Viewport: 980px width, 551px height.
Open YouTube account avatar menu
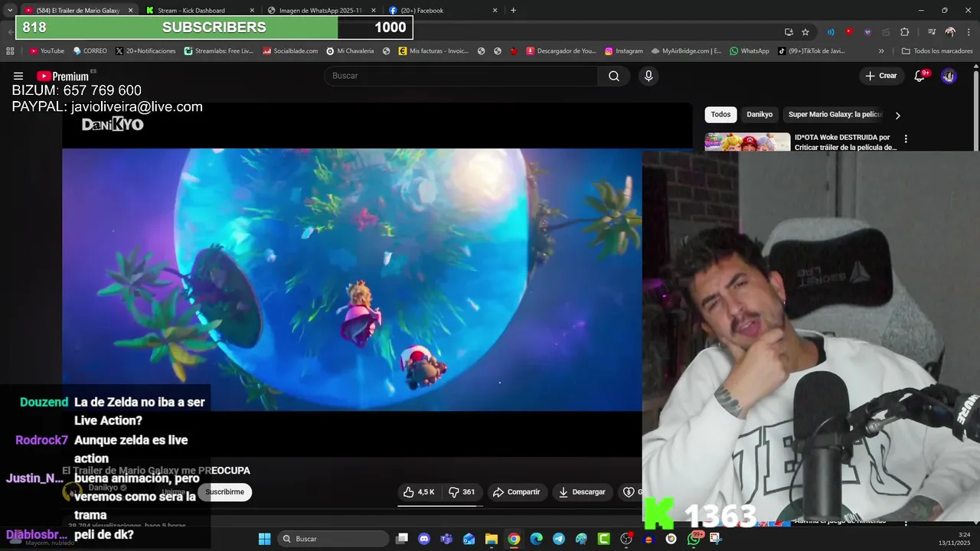(949, 76)
